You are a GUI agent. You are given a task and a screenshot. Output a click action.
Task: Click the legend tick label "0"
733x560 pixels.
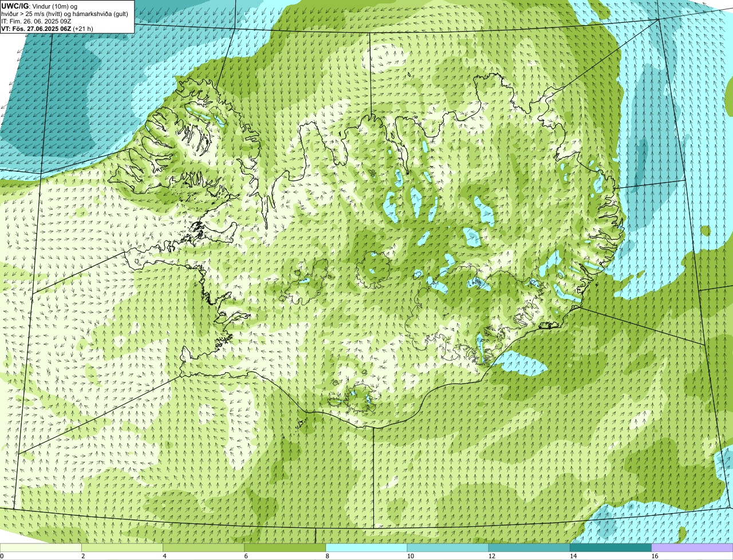[2, 556]
